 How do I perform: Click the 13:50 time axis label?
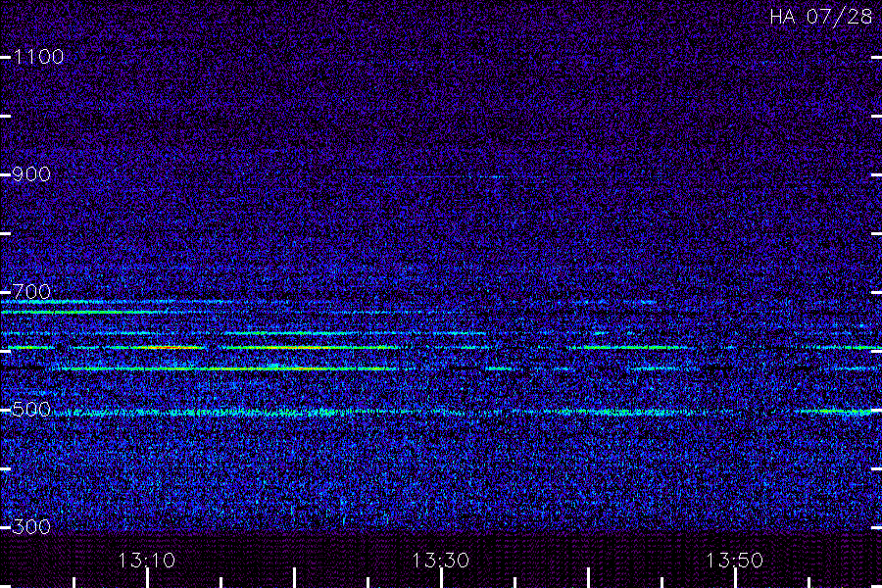735,561
